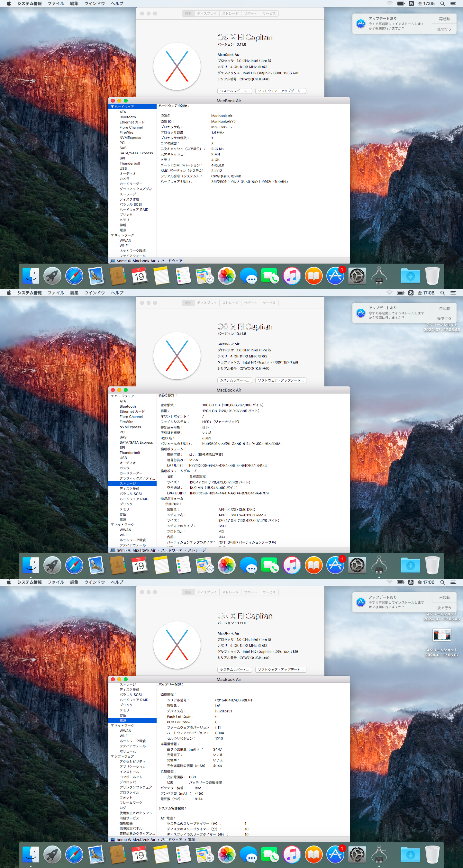Screen dimensions: 463x868
Task: Open Trash in Dock beneath the storage report
Action: pyautogui.click(x=432, y=565)
